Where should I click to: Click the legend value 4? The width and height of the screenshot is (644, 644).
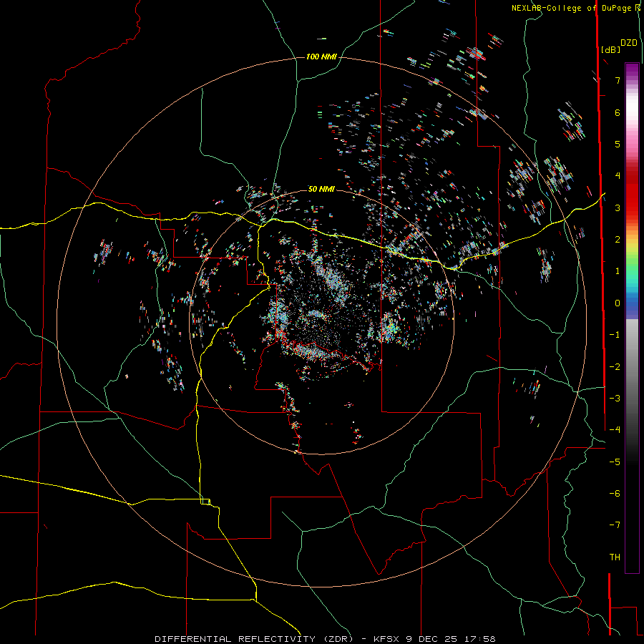point(618,176)
